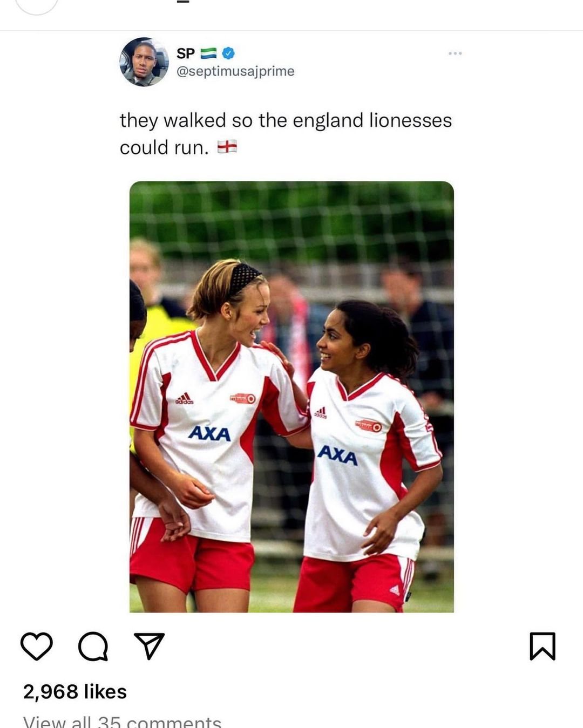Open the 2,968 likes list
The width and height of the screenshot is (583, 728).
tap(75, 691)
